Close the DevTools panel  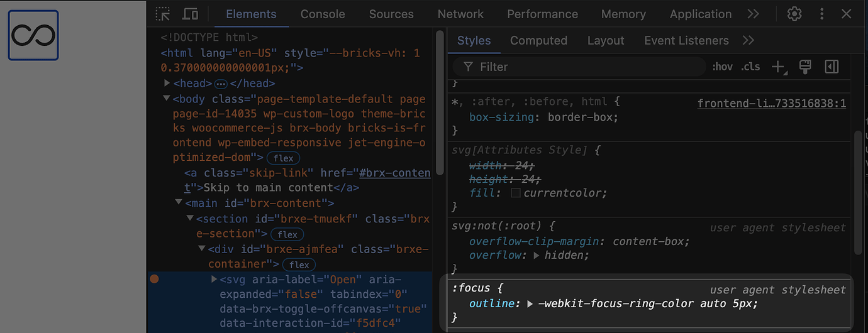(847, 14)
